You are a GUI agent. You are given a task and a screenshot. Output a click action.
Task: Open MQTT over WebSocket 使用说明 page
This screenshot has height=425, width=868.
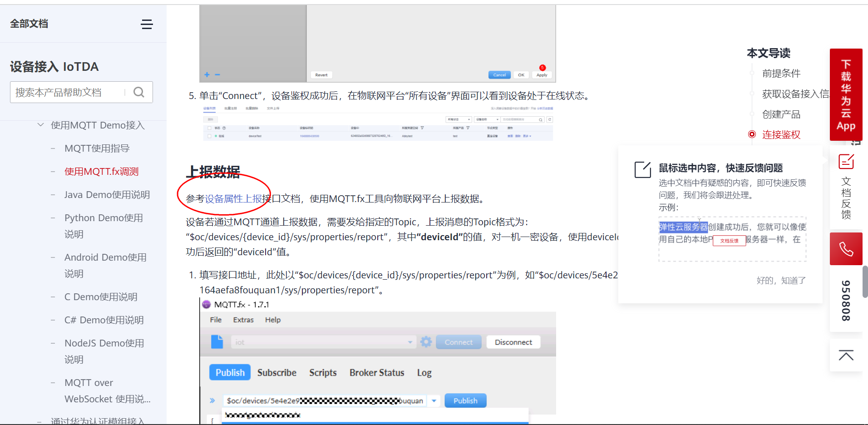[108, 390]
